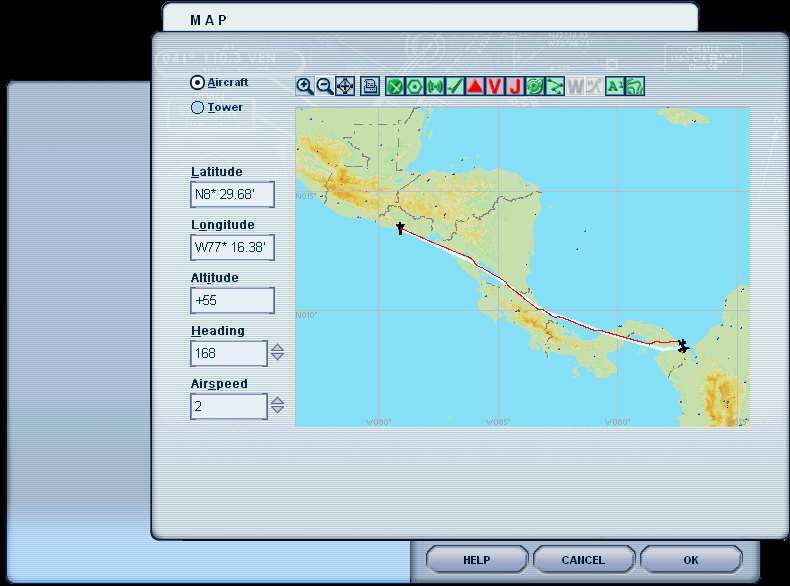Screen dimensions: 790x586
Task: Click the Airspeed value field
Action: pyautogui.click(x=229, y=406)
